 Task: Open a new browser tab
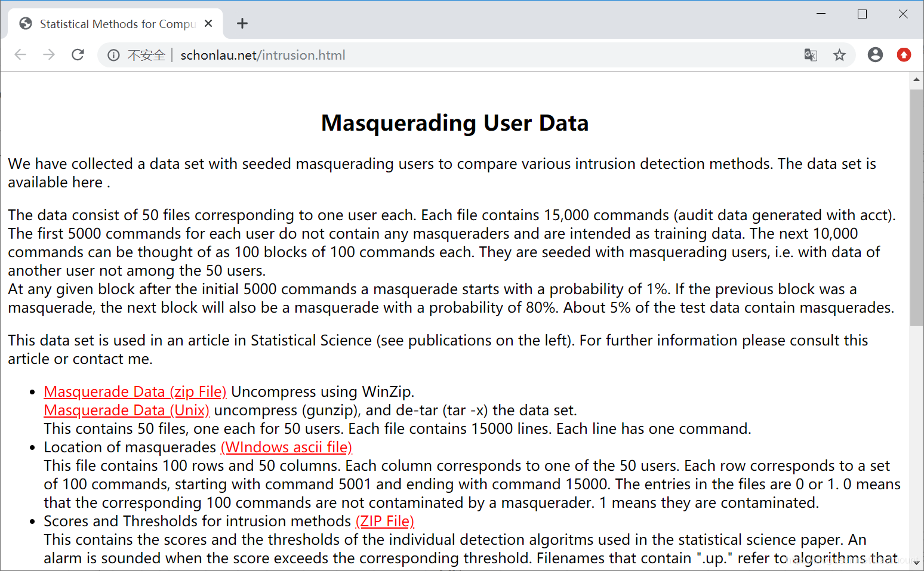(242, 23)
